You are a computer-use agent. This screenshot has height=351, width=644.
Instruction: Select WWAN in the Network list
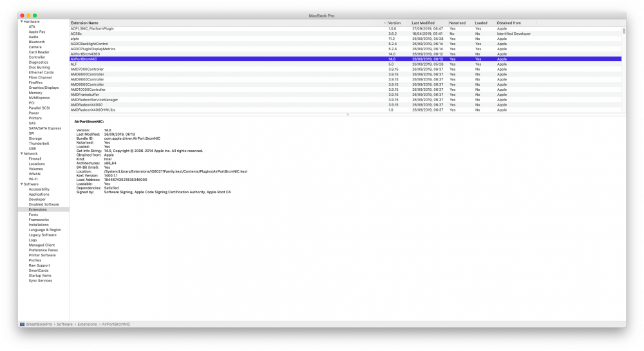tap(35, 174)
